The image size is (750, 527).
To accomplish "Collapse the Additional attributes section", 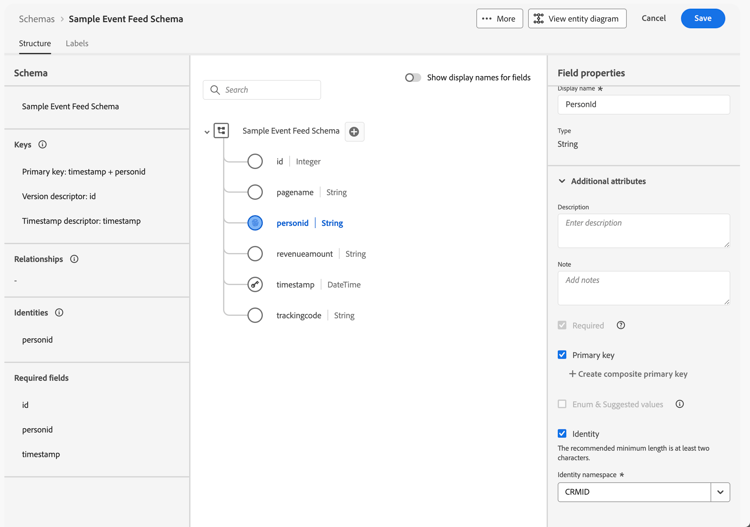I will [562, 181].
